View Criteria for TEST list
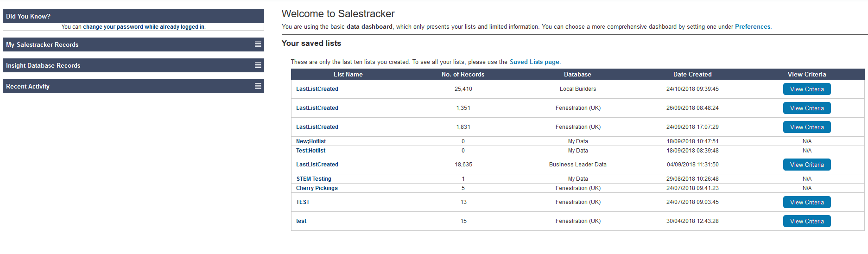 click(x=806, y=202)
